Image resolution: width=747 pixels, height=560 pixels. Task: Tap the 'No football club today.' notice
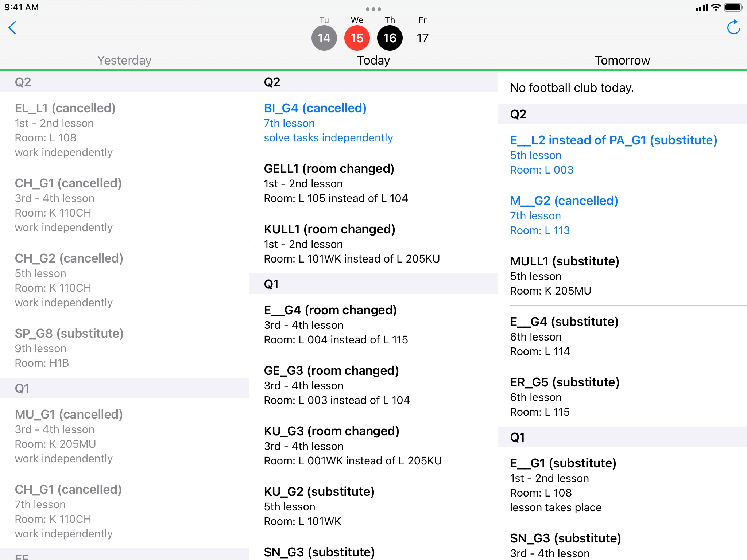(x=572, y=87)
